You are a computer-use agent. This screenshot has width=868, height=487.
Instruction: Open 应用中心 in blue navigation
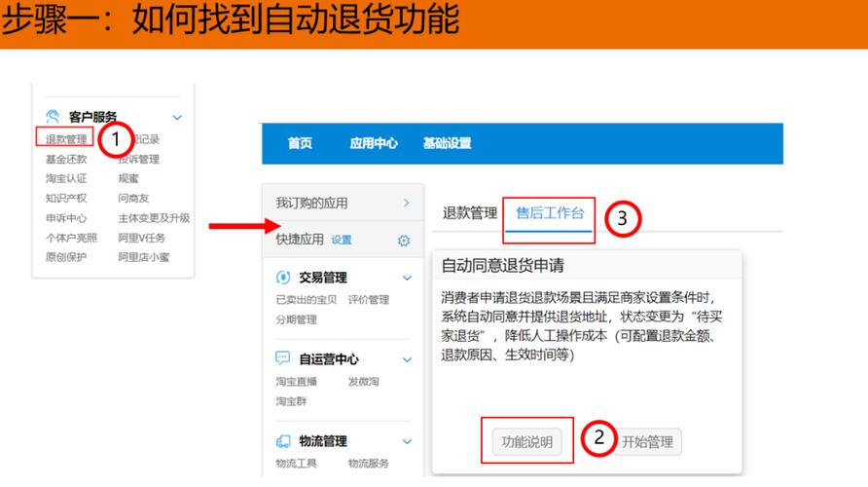(374, 143)
